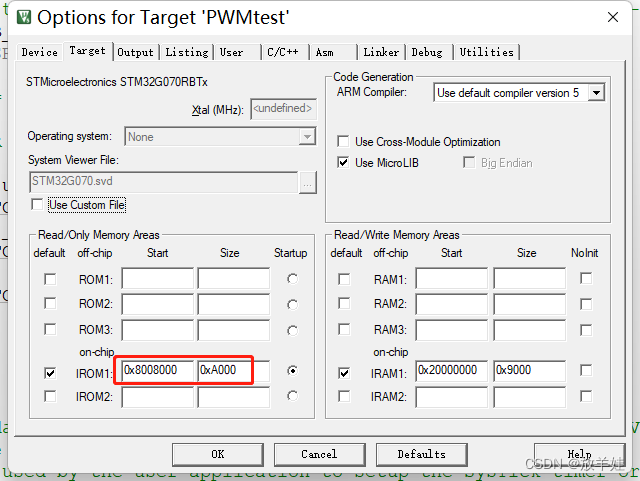Browse for System Viewer File with ellipsis button
This screenshot has height=481, width=640.
308,182
